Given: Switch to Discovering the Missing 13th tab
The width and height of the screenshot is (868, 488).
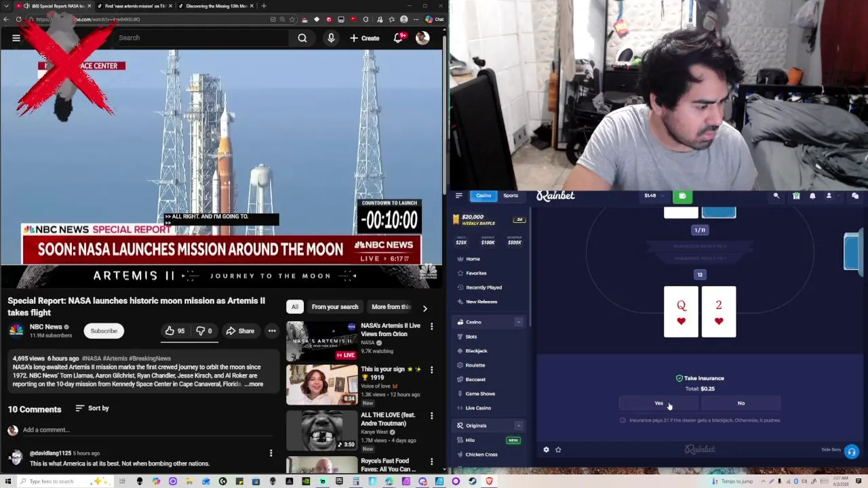Looking at the screenshot, I should [x=216, y=6].
